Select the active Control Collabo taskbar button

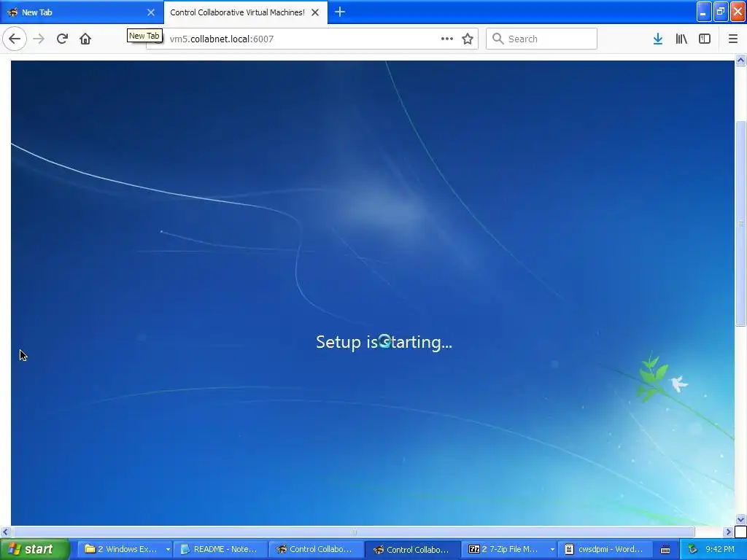tap(412, 549)
